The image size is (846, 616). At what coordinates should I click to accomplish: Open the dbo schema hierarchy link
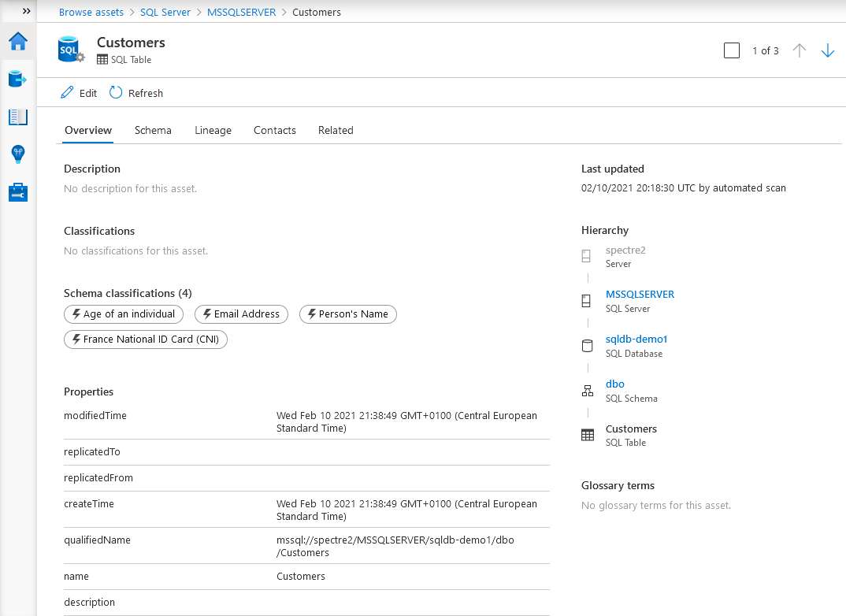[x=614, y=384]
